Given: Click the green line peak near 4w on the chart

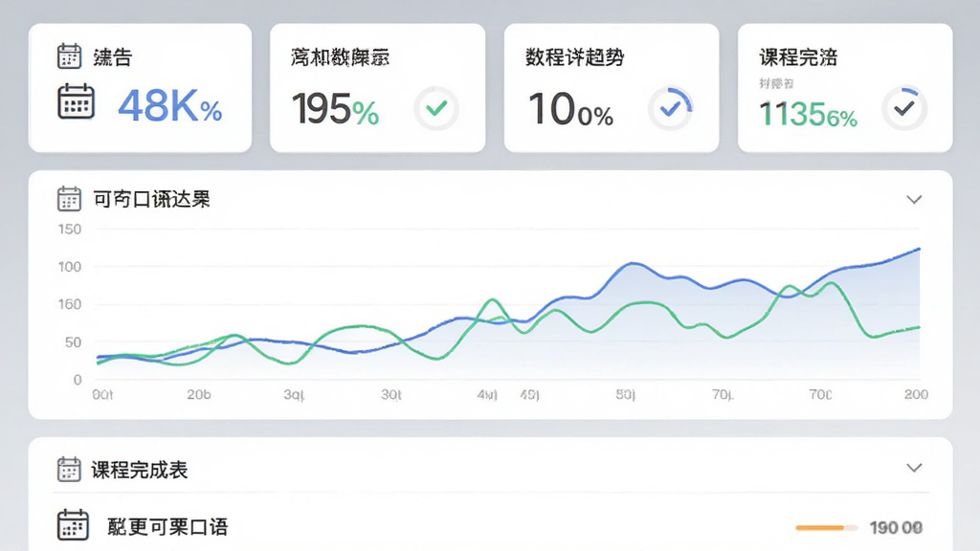Looking at the screenshot, I should tap(493, 300).
